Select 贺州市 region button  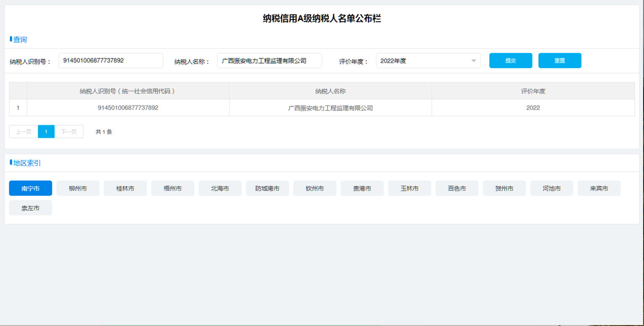point(505,188)
